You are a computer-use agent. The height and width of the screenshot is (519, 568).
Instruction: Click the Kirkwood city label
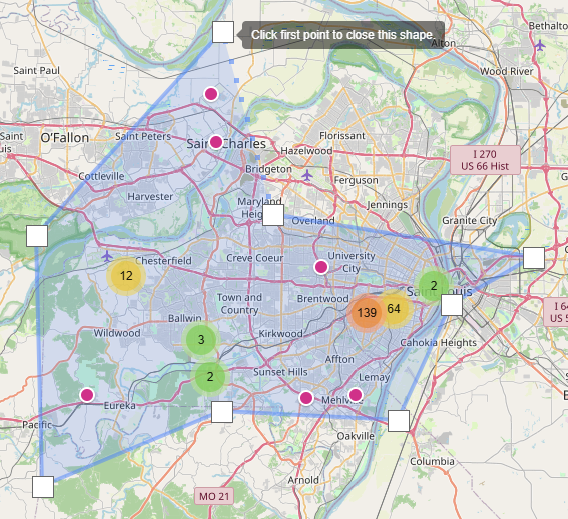280,334
